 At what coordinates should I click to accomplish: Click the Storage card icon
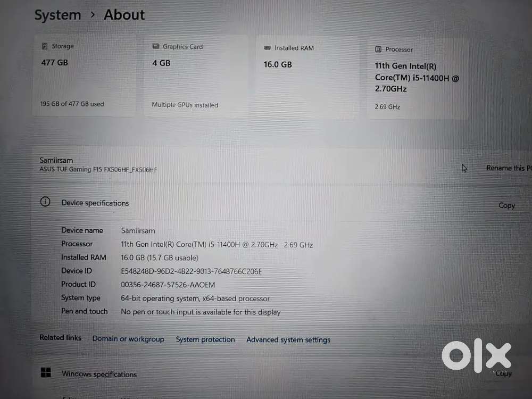coord(45,46)
